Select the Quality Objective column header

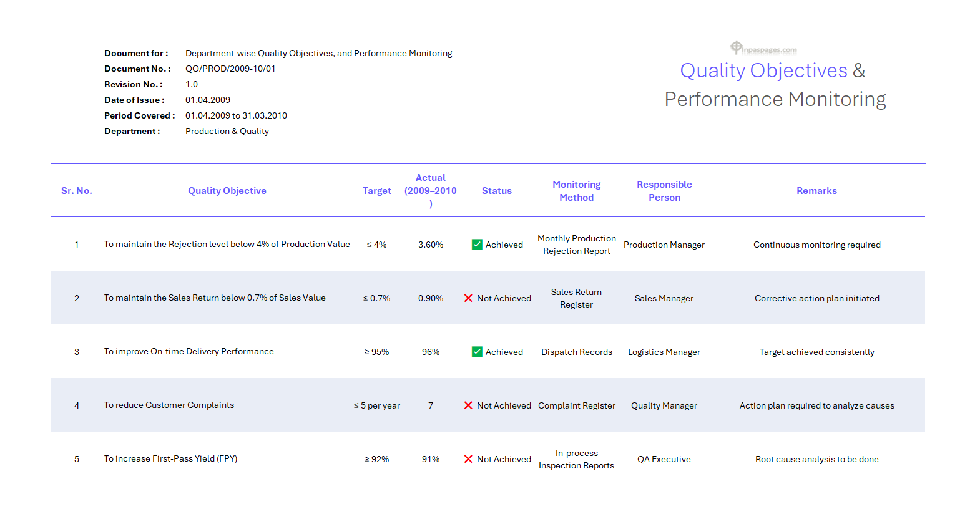(x=227, y=191)
